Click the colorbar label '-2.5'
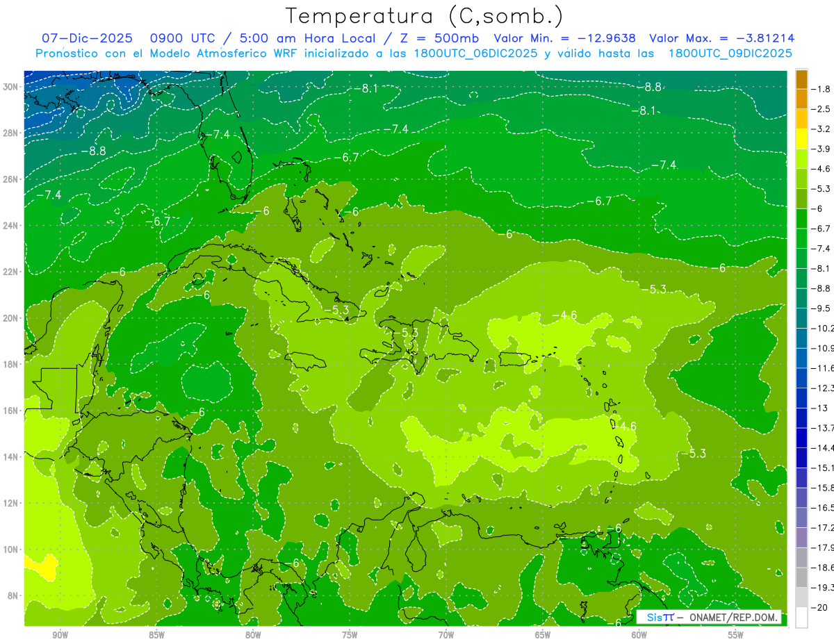 pyautogui.click(x=821, y=109)
